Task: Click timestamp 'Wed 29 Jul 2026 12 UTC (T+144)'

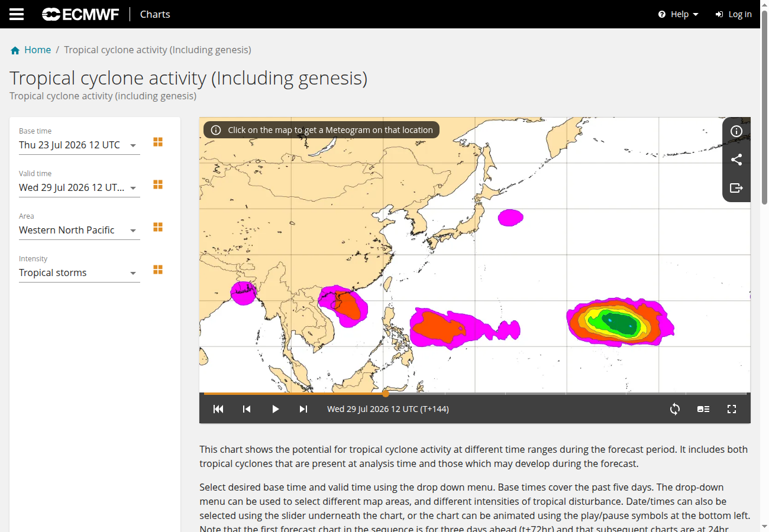Action: (x=388, y=409)
